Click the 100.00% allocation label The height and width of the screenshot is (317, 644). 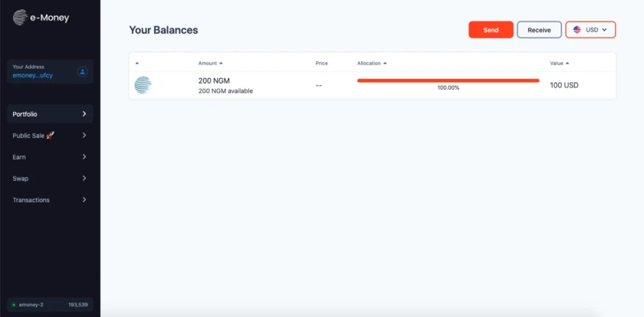coord(448,88)
